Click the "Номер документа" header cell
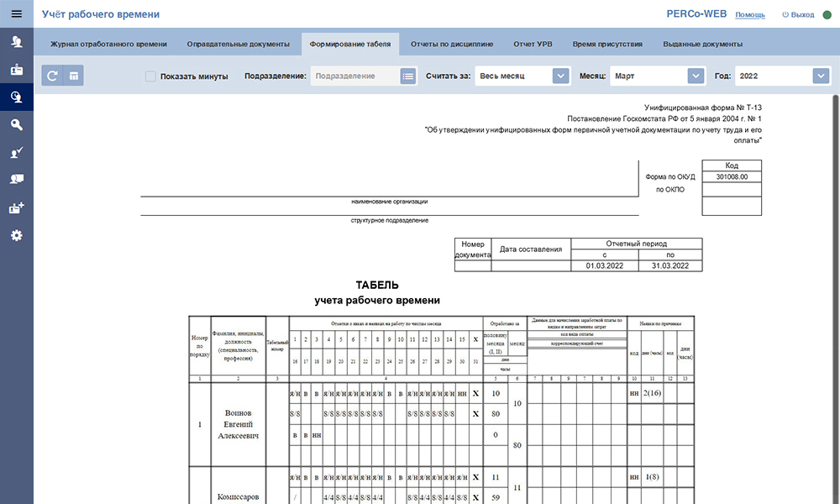Screen dimensions: 840x504 473,249
